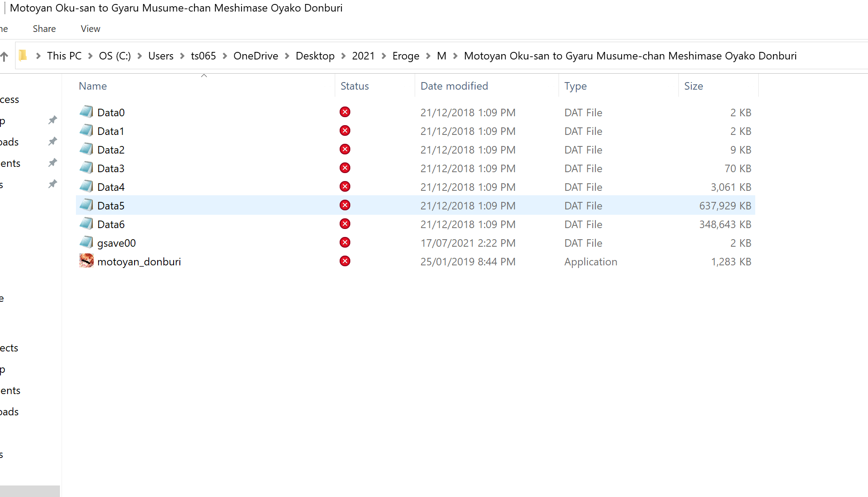Sort by Date modified column header
The image size is (868, 497).
[454, 86]
